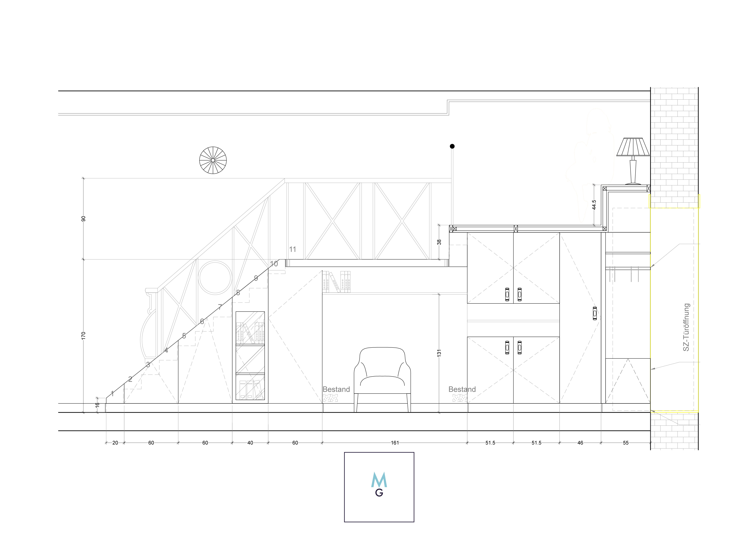756x535 pixels.
Task: Click the 170 height dimension label
Action: coord(83,336)
